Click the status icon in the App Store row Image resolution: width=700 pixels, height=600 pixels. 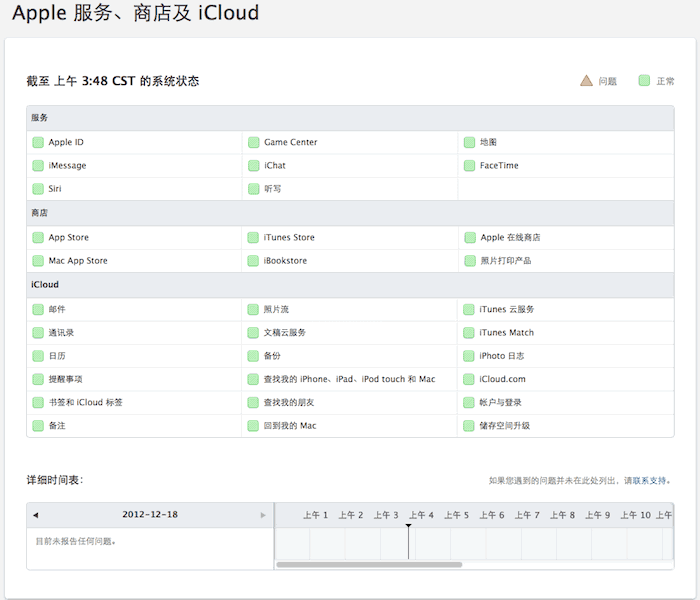(38, 238)
